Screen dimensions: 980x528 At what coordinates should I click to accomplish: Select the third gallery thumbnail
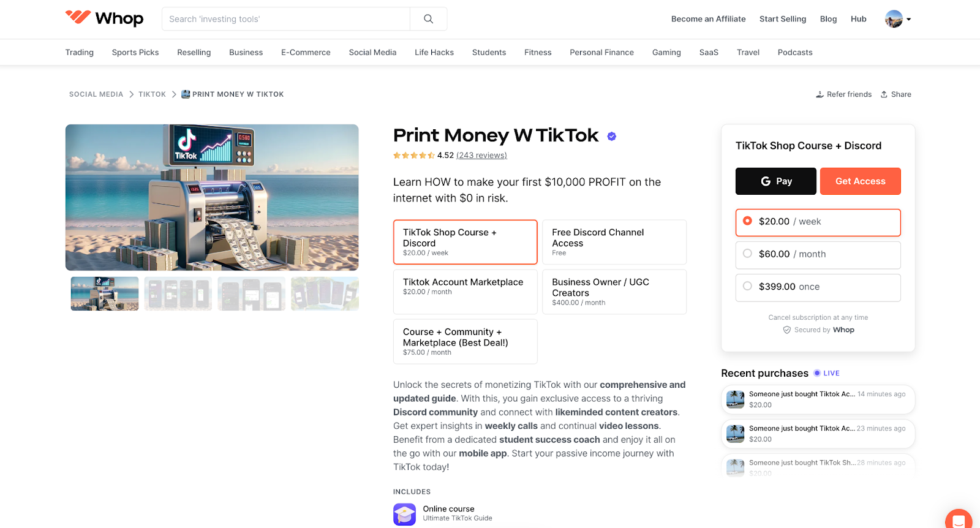tap(252, 294)
